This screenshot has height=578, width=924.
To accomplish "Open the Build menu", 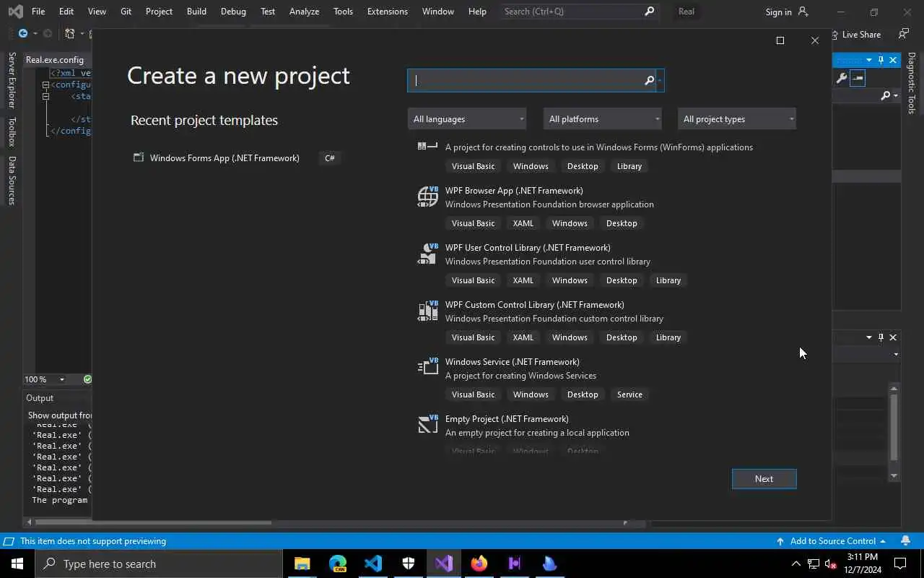I will (x=196, y=12).
